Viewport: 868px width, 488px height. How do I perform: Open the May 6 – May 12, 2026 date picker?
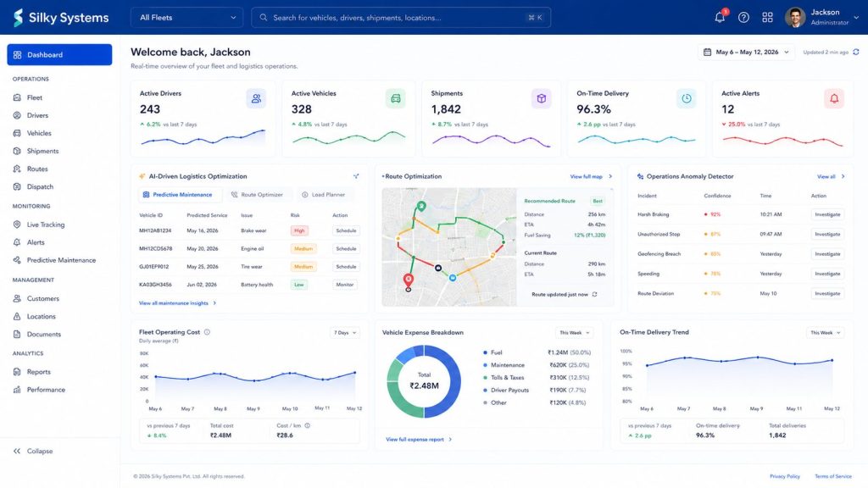coord(746,52)
